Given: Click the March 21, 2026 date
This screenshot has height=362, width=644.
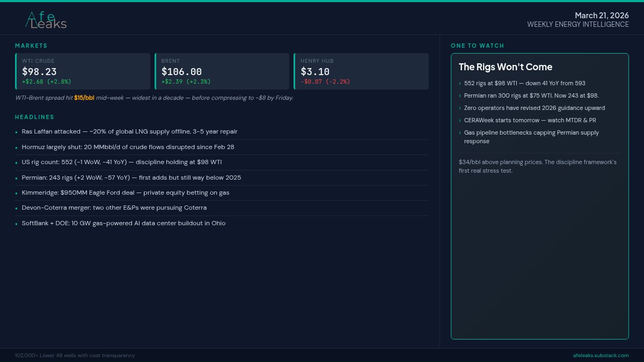Looking at the screenshot, I should click(602, 16).
